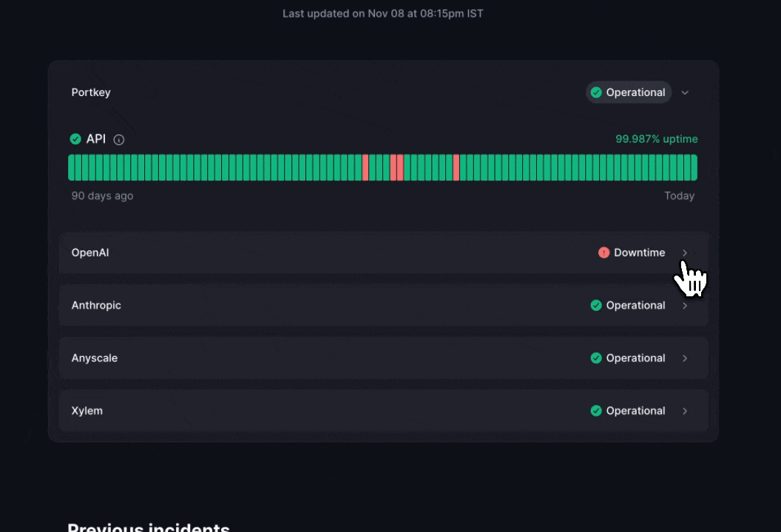Screen dimensions: 781x532
Task: Expand the Anyscale status details
Action: [685, 358]
